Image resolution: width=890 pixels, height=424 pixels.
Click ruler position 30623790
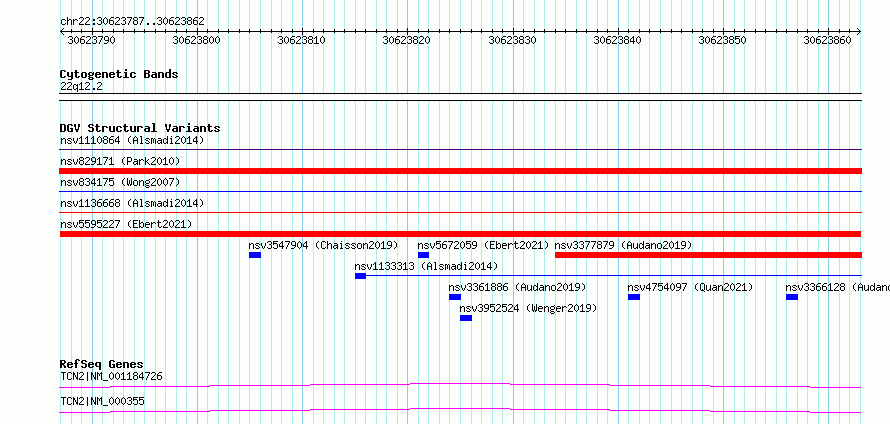(x=92, y=40)
